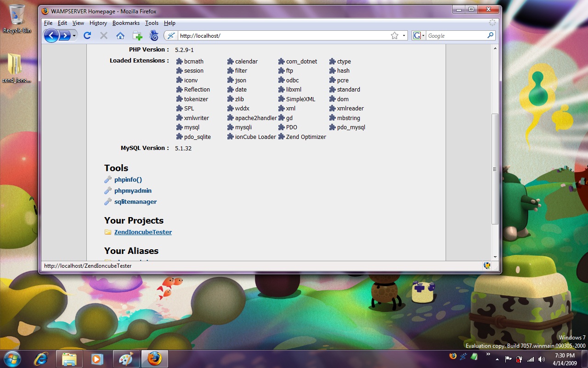
Task: Click the Back navigation arrow
Action: tap(51, 35)
